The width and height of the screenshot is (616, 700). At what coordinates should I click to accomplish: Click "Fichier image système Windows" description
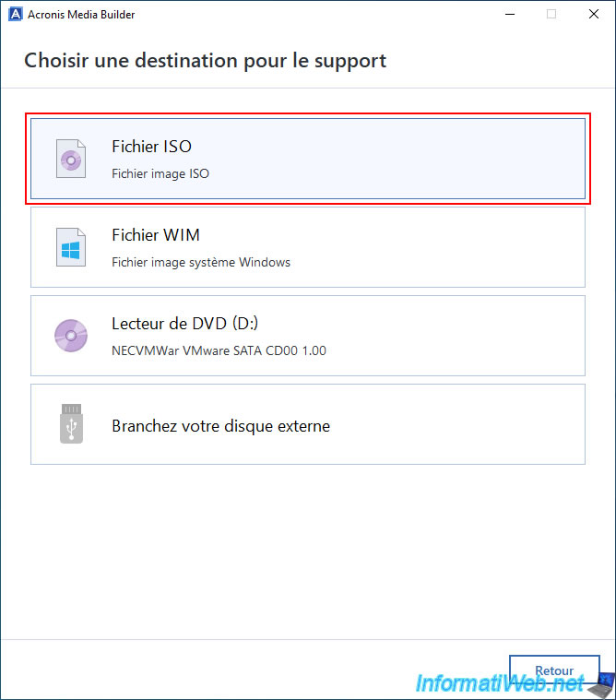[201, 262]
